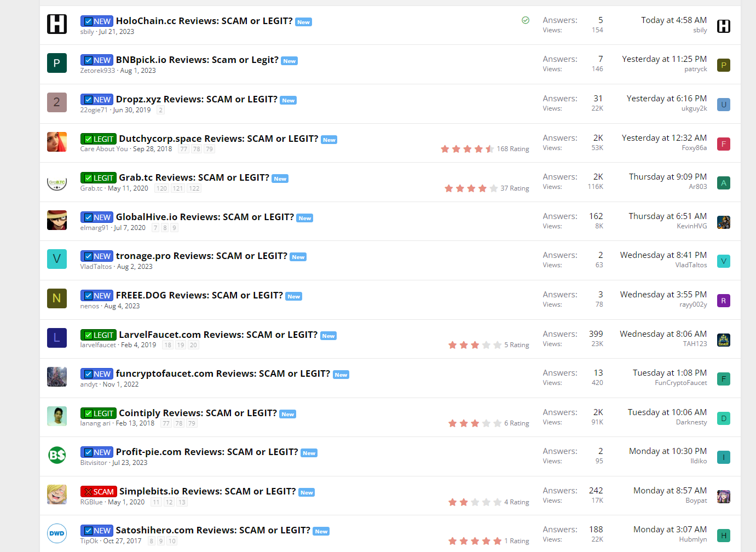Click the LEGIT prefix on LarvelFaucet thread
Viewport: 756px width, 552px height.
click(99, 335)
